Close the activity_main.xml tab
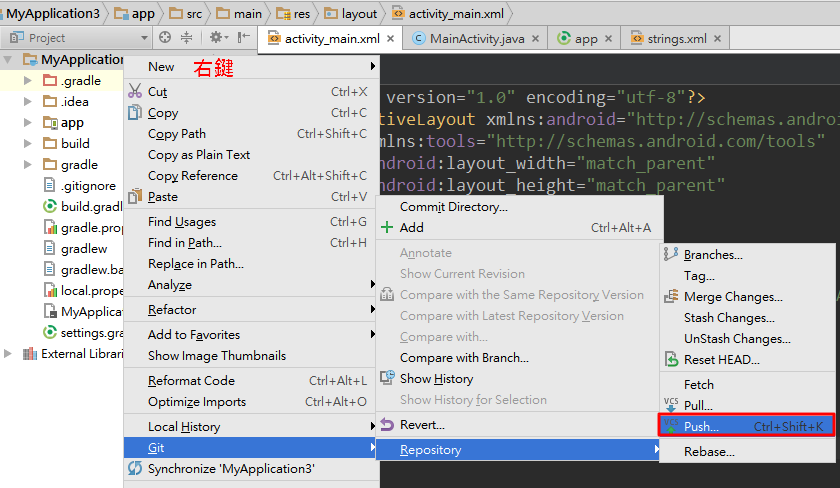The image size is (840, 488). pyautogui.click(x=391, y=39)
